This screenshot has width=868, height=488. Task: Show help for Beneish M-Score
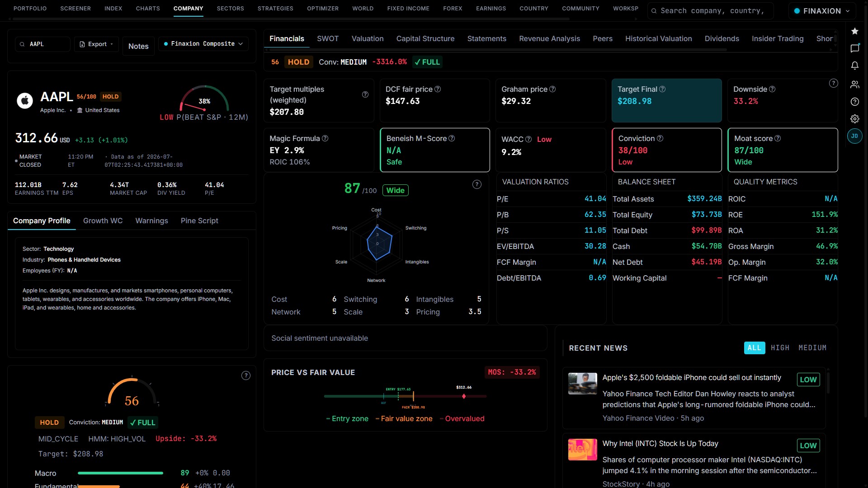pos(452,138)
